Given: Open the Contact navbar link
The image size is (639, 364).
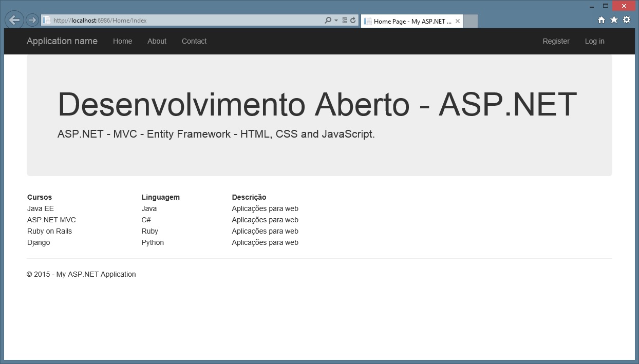Looking at the screenshot, I should (194, 41).
